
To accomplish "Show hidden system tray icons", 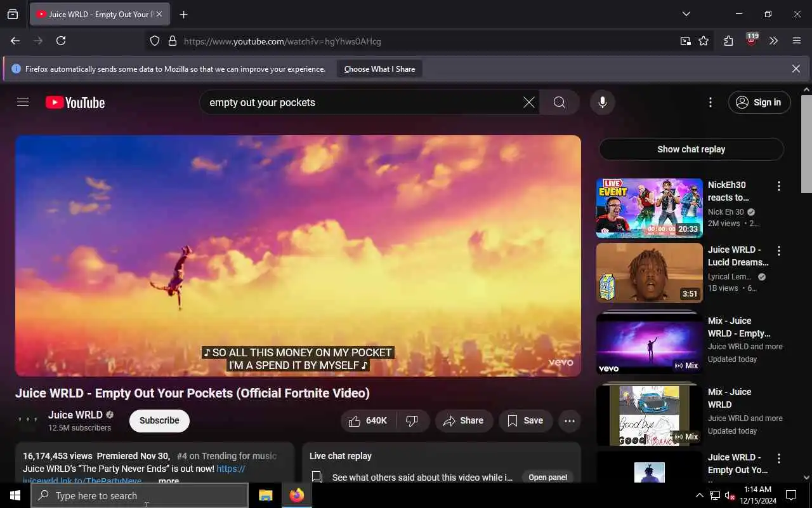I will [700, 495].
